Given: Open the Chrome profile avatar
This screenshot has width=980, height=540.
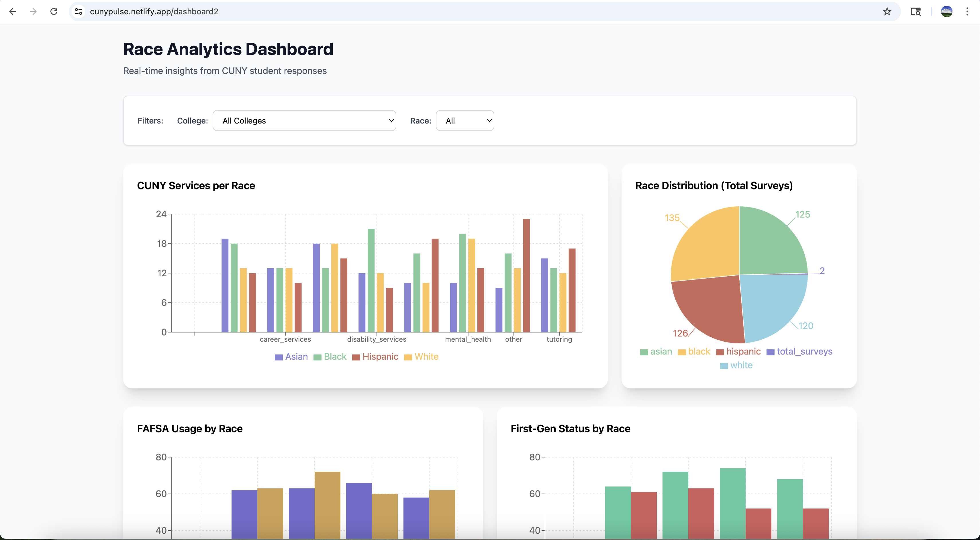Looking at the screenshot, I should pyautogui.click(x=946, y=11).
